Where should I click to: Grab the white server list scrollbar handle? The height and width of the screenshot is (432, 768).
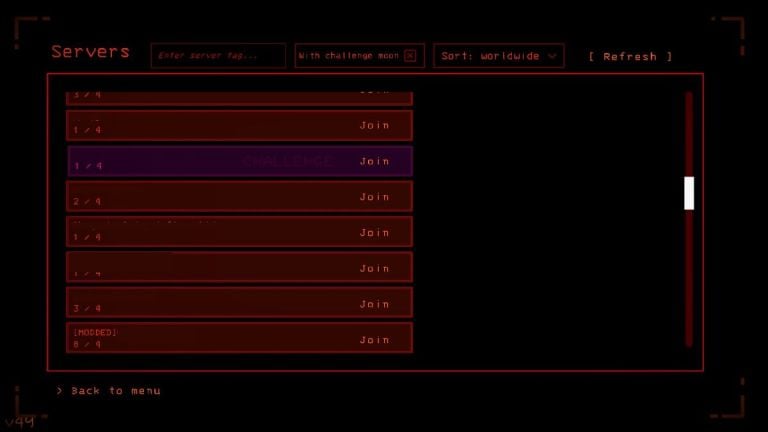pos(689,193)
